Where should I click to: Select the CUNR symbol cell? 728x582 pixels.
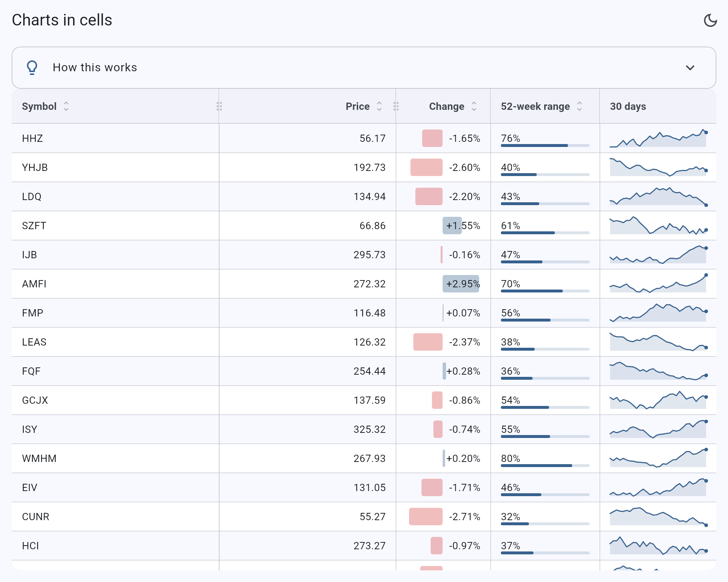pyautogui.click(x=115, y=517)
